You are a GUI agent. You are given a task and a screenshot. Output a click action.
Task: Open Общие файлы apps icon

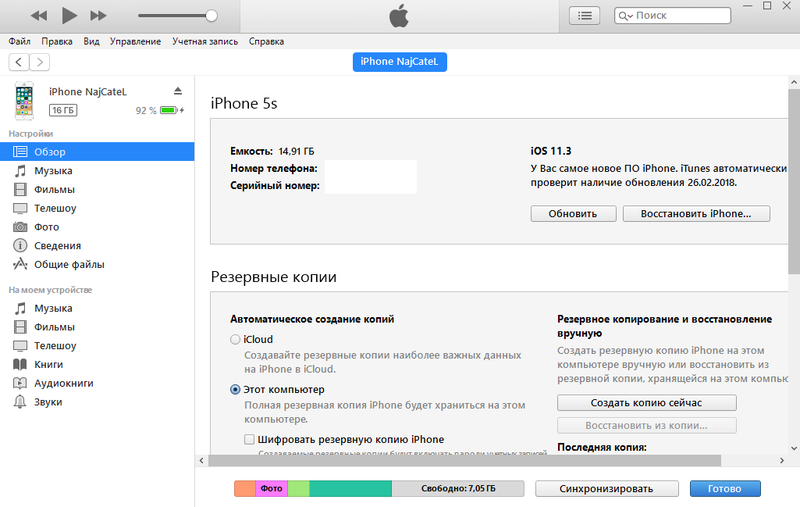click(20, 264)
